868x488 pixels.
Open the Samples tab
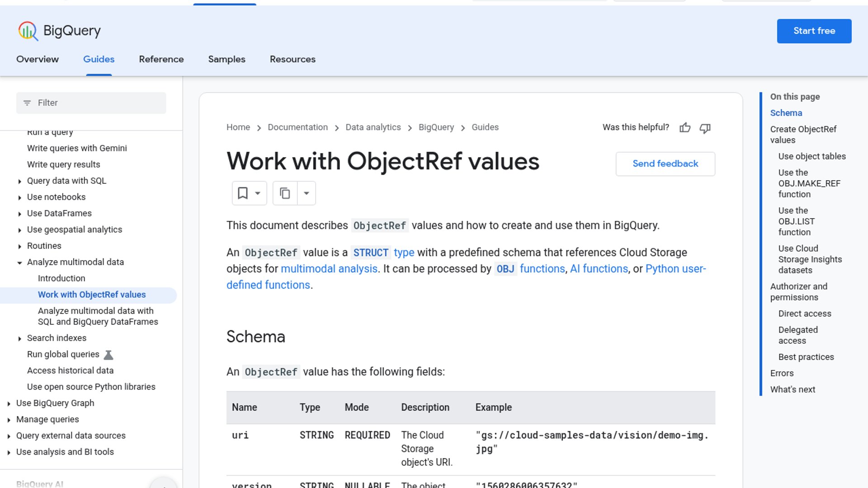tap(226, 59)
